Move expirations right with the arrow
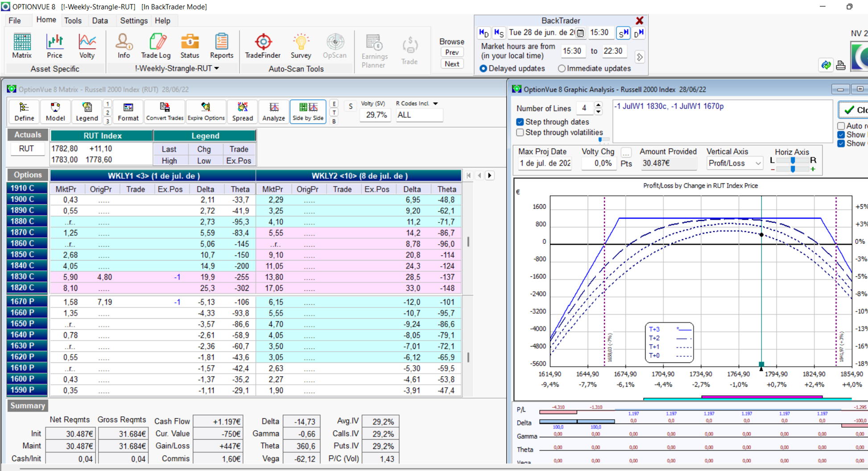 point(490,175)
